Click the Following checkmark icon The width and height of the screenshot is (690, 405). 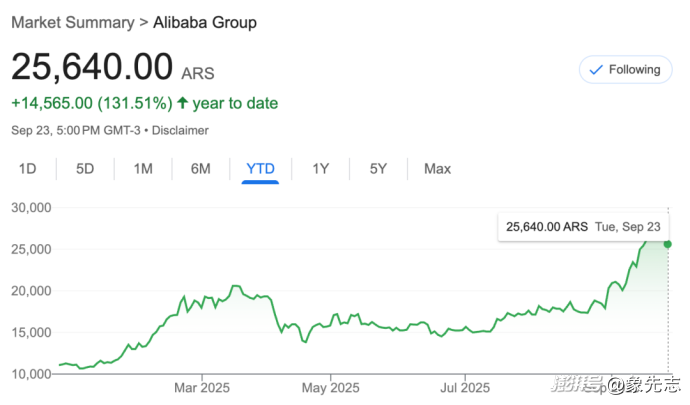[597, 70]
